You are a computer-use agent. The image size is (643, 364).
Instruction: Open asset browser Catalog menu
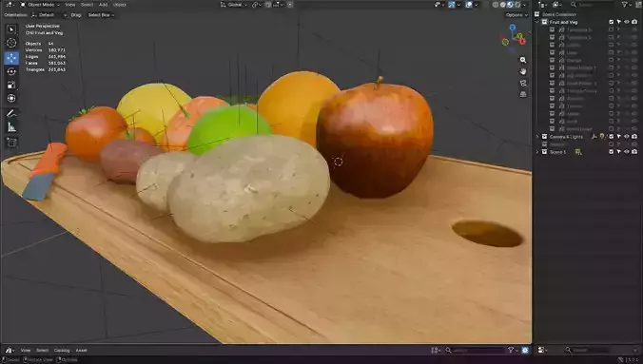(62, 351)
